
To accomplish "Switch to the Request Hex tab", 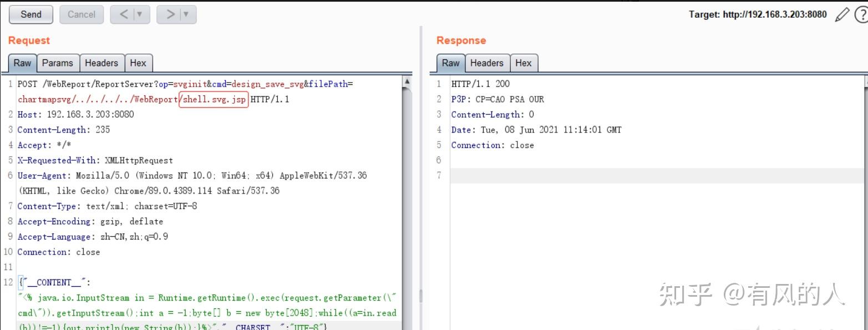I will (138, 63).
